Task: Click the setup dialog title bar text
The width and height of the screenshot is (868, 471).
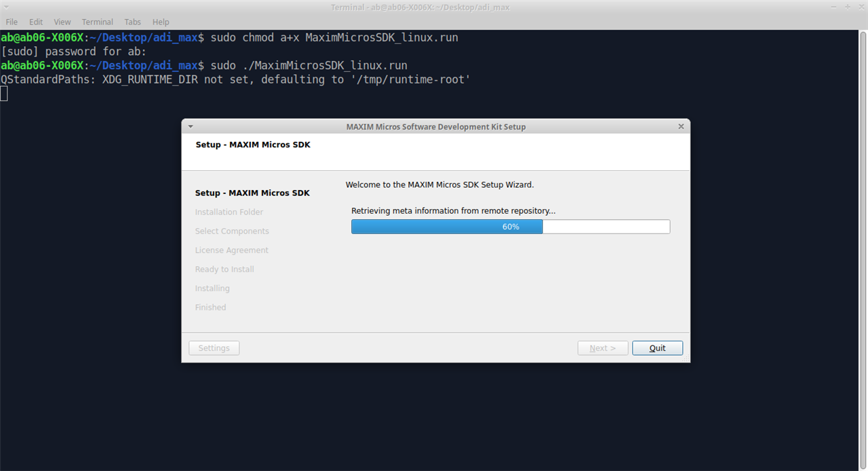Action: (436, 127)
